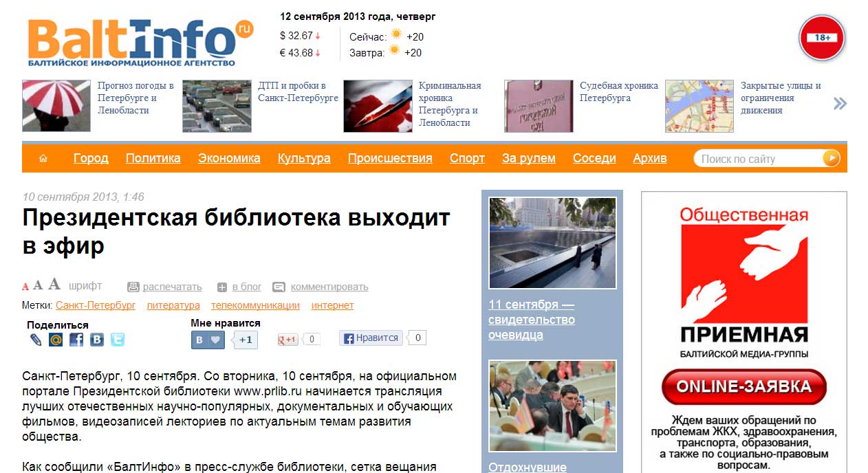This screenshot has width=868, height=473.
Task: Open the Культура menu section
Action: click(304, 158)
